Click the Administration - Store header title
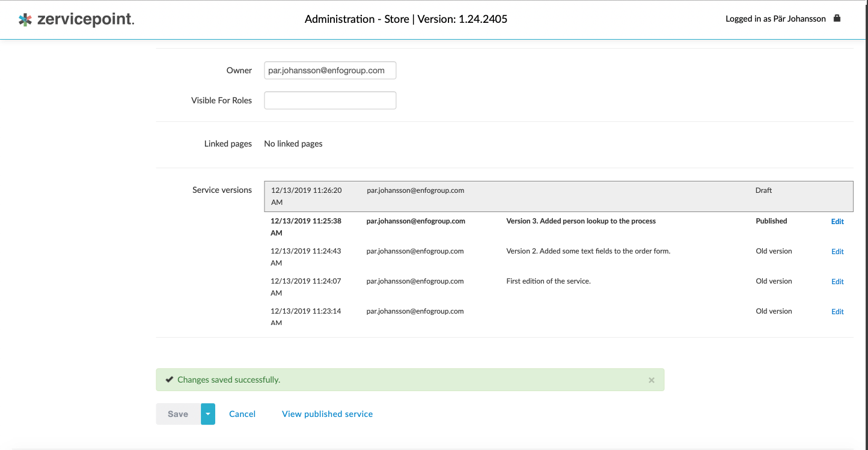 406,19
